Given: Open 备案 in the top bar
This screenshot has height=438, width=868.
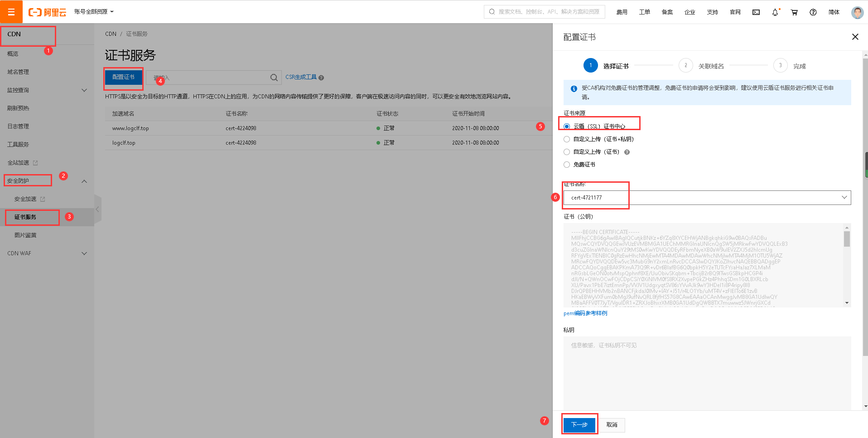Looking at the screenshot, I should [667, 12].
